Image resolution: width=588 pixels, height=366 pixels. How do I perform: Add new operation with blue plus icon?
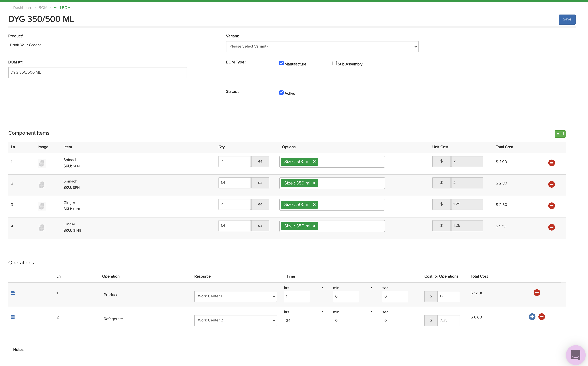(x=532, y=317)
